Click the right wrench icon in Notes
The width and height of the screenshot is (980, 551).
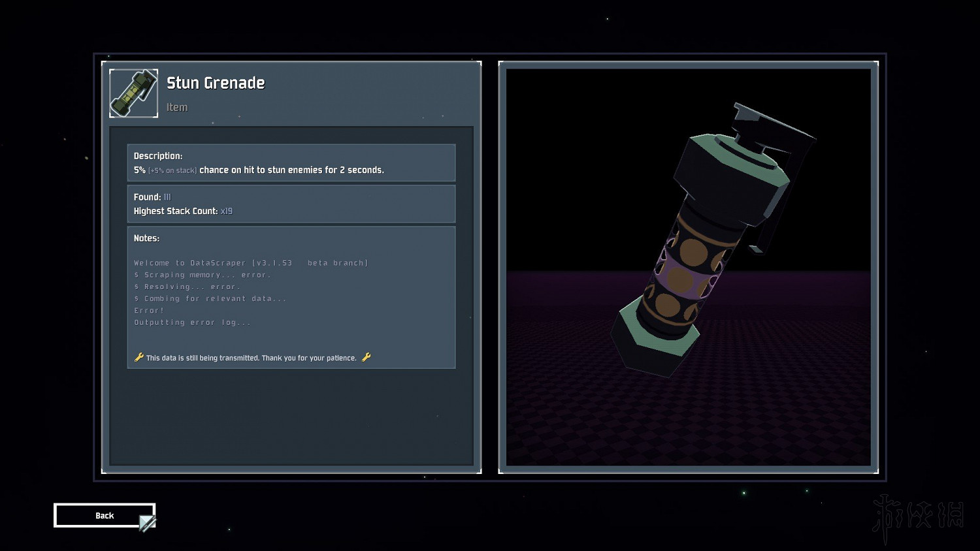[x=366, y=357]
